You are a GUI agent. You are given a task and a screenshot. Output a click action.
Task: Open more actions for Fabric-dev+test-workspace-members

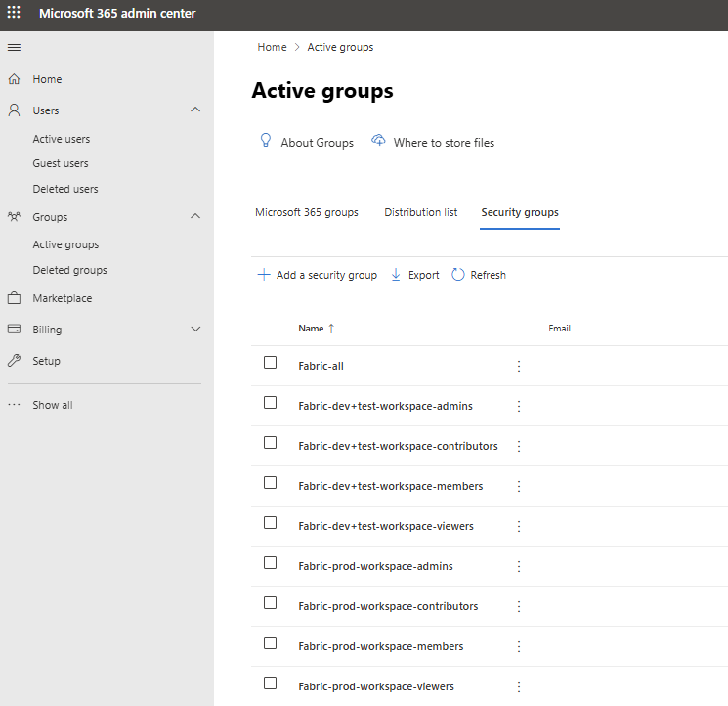(x=519, y=486)
